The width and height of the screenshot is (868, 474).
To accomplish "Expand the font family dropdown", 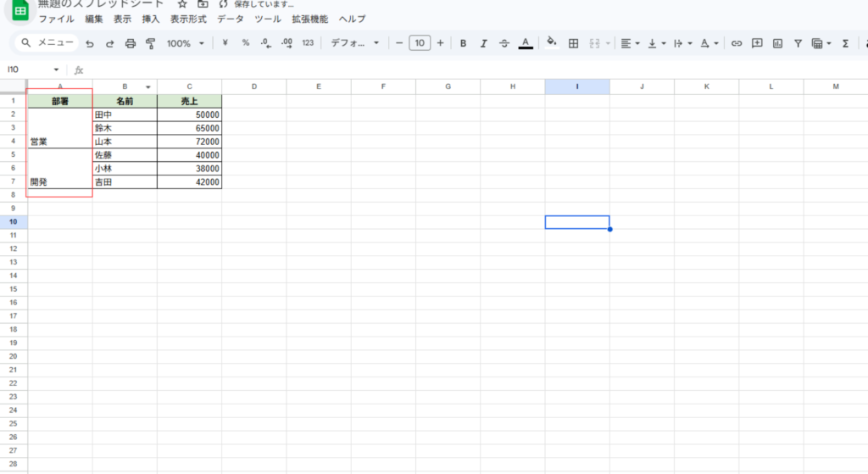I will point(354,43).
